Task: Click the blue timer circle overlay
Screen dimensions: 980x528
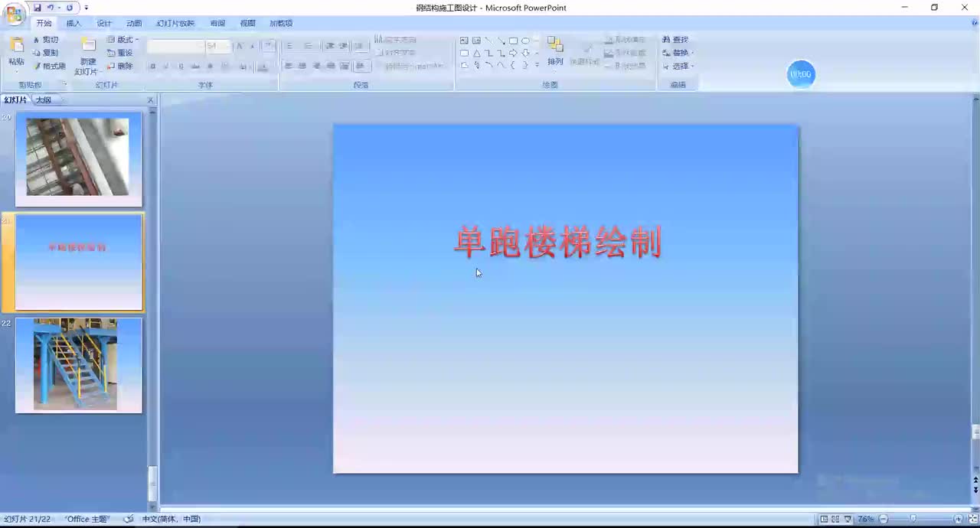Action: tap(801, 74)
